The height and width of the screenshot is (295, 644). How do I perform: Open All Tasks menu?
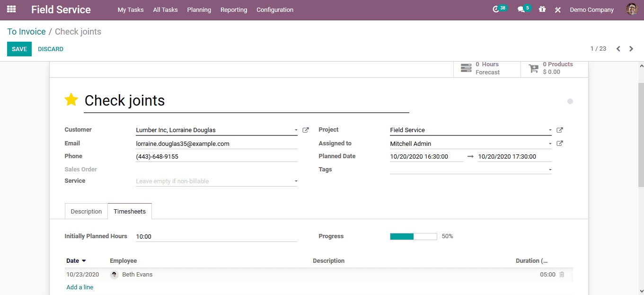coord(166,9)
